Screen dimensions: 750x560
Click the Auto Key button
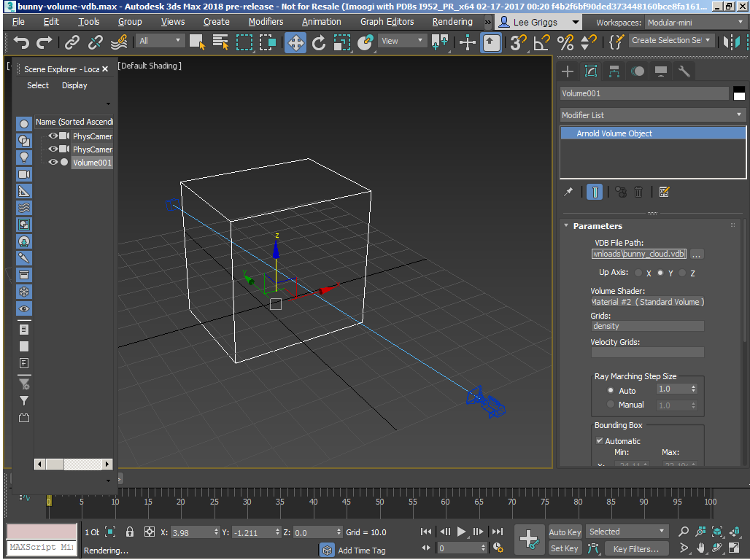click(x=565, y=532)
